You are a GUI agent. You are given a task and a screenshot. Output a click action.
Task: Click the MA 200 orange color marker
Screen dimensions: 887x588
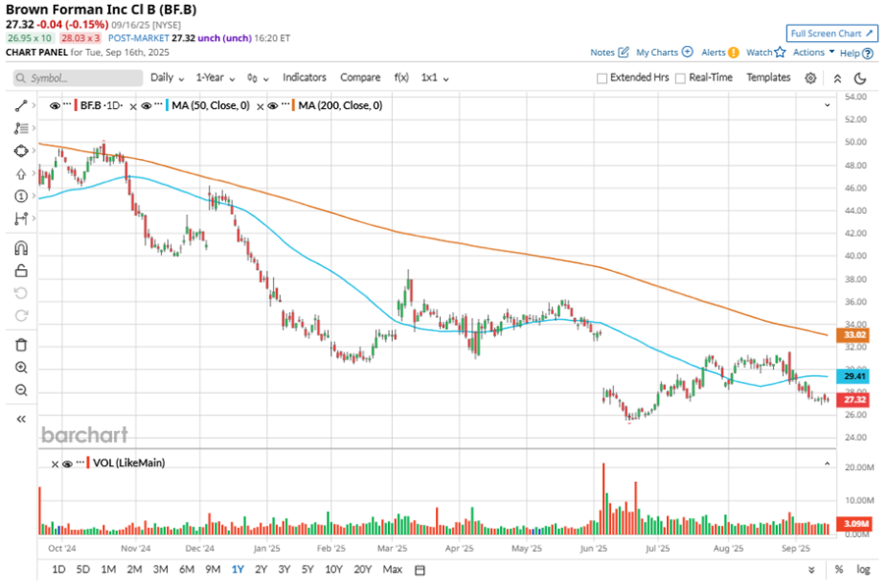coord(293,106)
